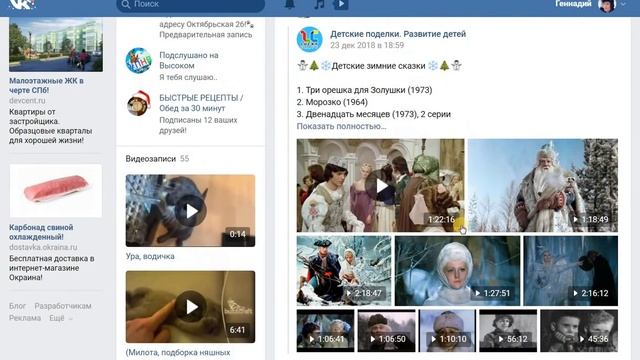Open the dostavka.okraina.ru ad address
This screenshot has height=360, width=640.
(x=43, y=247)
